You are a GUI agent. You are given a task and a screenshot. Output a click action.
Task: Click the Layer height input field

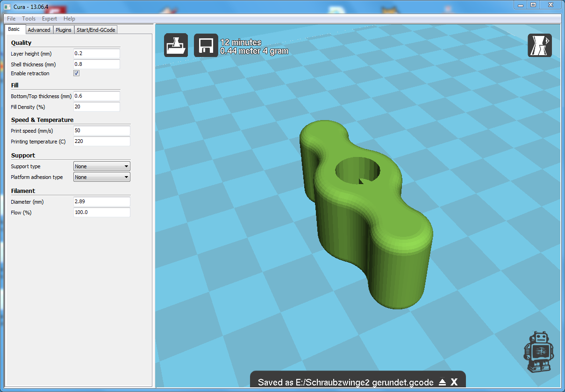(96, 54)
